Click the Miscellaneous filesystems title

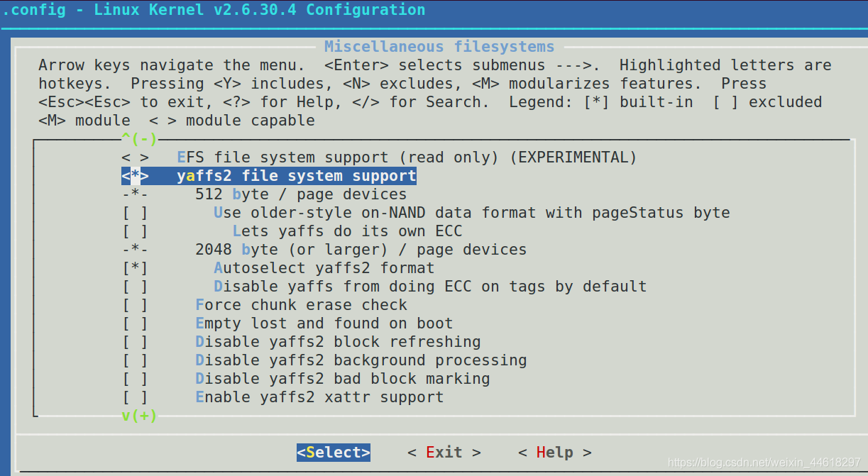pyautogui.click(x=439, y=47)
